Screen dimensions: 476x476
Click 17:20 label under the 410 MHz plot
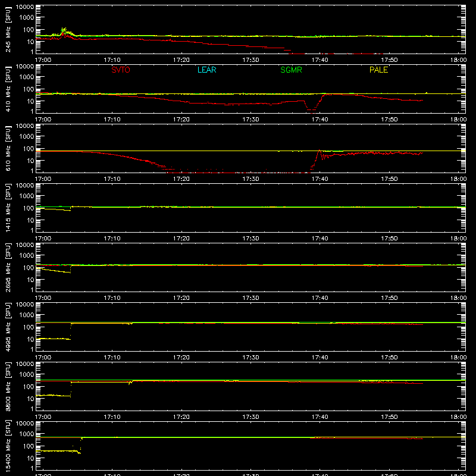(181, 120)
